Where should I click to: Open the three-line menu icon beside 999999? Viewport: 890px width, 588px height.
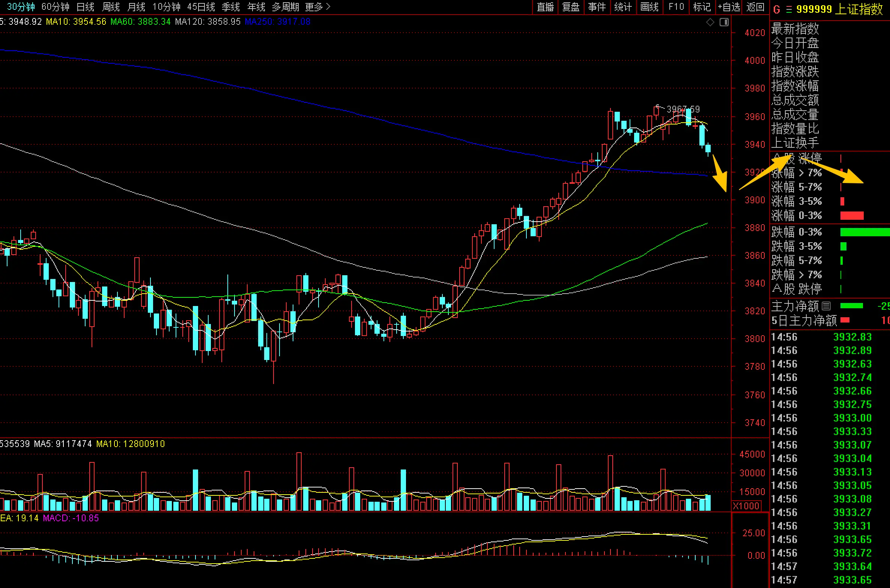click(x=789, y=9)
